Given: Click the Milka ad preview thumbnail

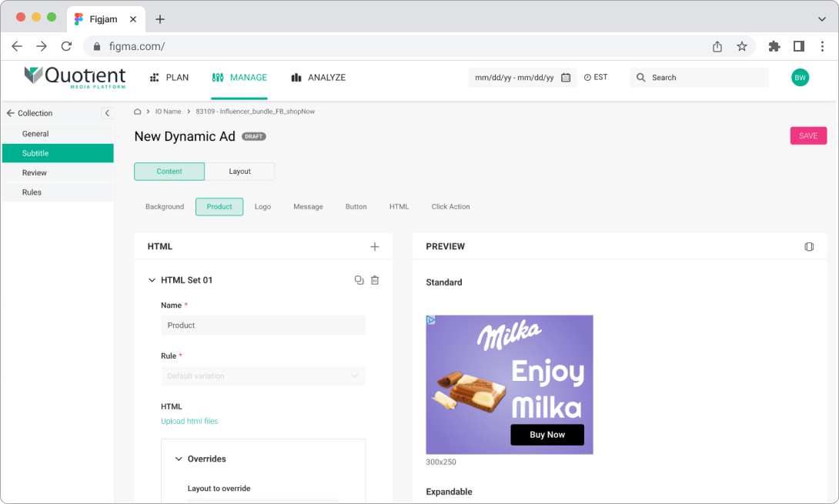Looking at the screenshot, I should (510, 385).
